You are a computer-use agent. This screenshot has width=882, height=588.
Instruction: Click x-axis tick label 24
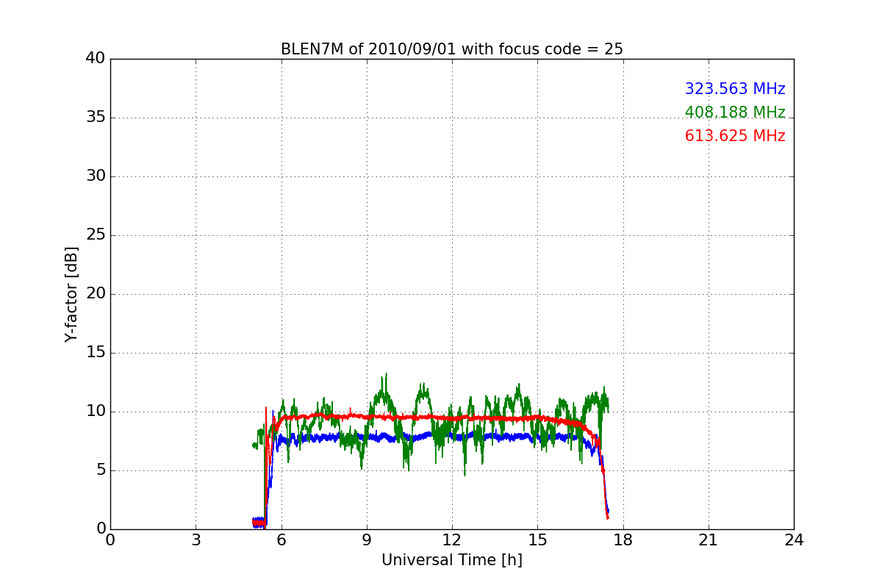[x=794, y=540]
